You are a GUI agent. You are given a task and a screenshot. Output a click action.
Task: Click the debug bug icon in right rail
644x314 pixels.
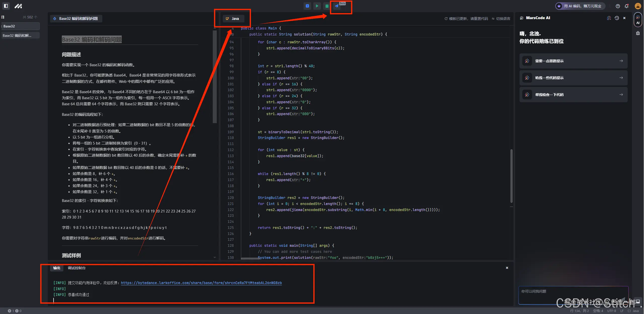click(x=638, y=33)
